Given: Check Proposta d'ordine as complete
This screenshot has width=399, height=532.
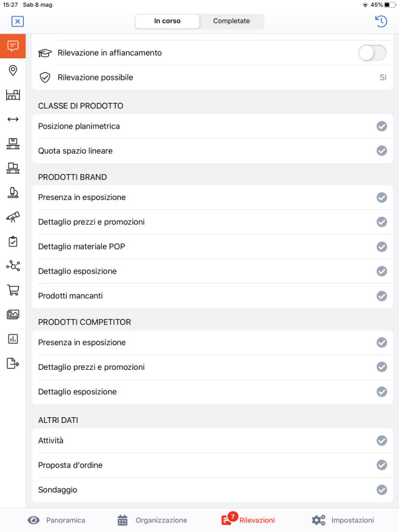Looking at the screenshot, I should click(382, 465).
